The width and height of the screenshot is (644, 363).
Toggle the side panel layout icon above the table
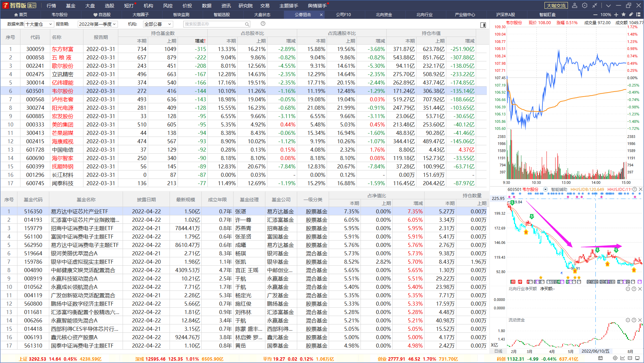[x=483, y=25]
